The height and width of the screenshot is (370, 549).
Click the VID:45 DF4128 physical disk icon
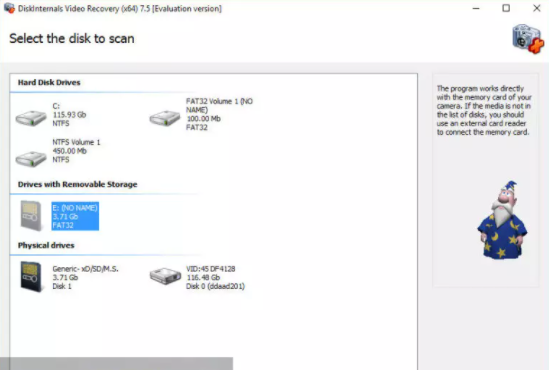[165, 276]
